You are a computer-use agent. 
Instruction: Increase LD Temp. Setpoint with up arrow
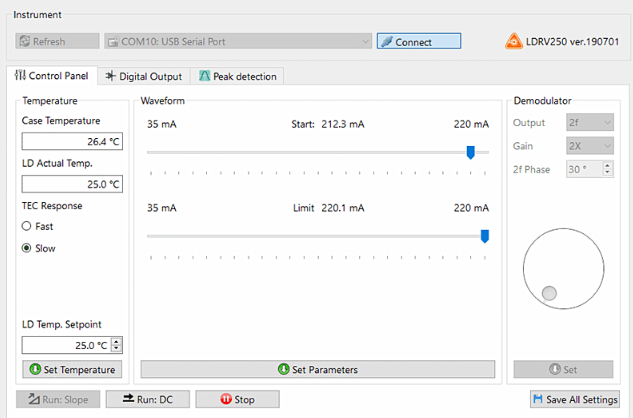117,342
